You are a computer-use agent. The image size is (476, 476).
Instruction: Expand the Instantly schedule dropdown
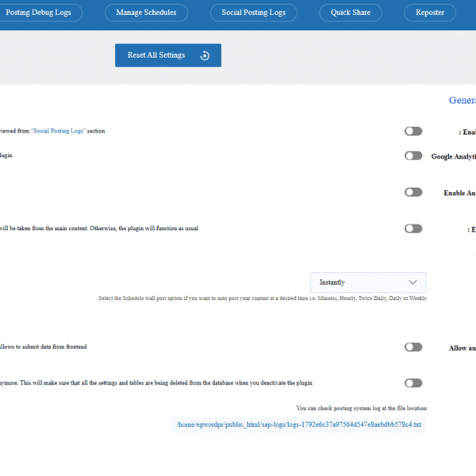pos(368,282)
